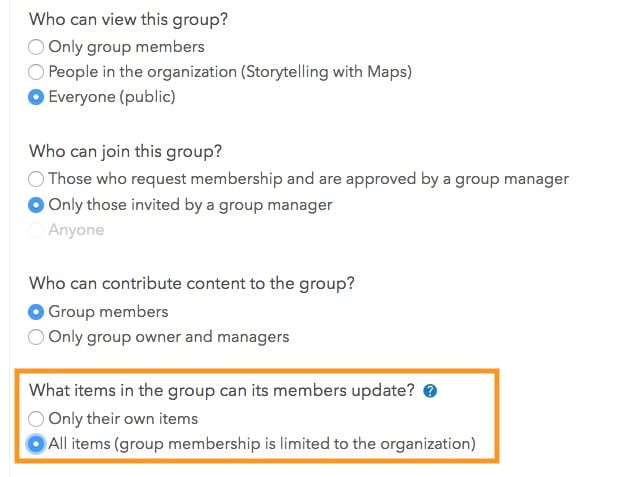The image size is (632, 477).
Task: Select 'Only those invited by a group manager' radio
Action: pyautogui.click(x=37, y=205)
